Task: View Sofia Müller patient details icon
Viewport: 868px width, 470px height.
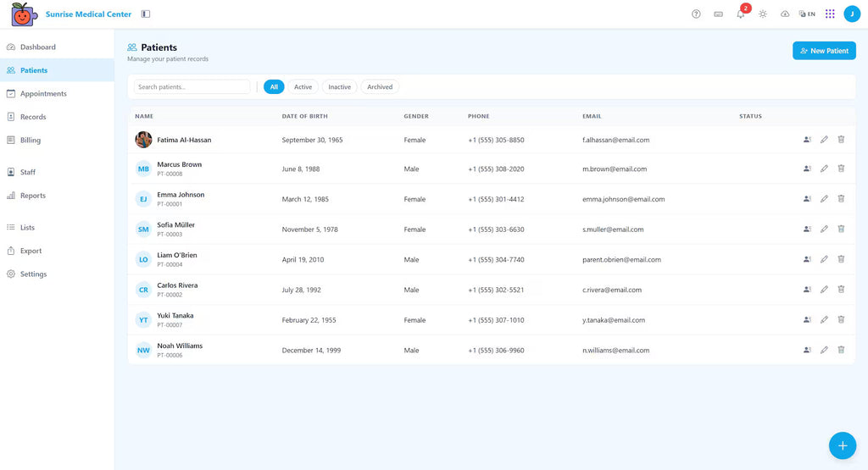Action: (x=807, y=229)
